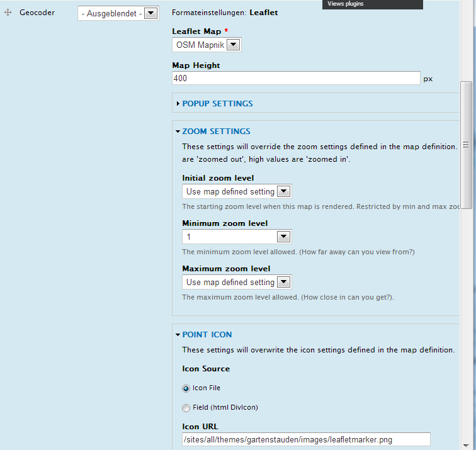The height and width of the screenshot is (450, 476).
Task: Collapse the Point Icon section
Action: [178, 335]
